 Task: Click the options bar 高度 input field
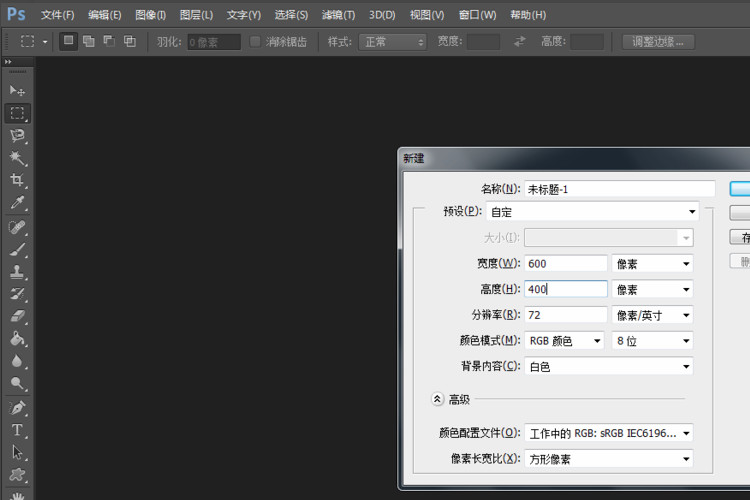coord(587,42)
